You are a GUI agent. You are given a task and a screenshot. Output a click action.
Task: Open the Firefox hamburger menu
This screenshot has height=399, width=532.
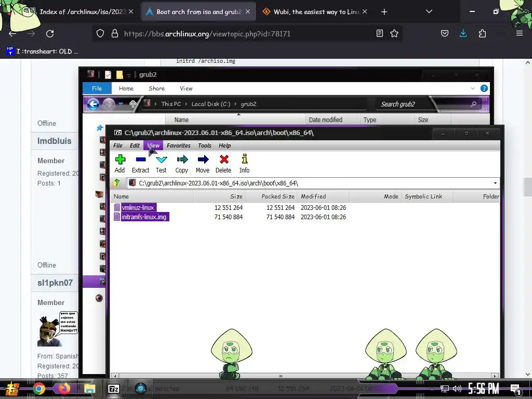click(x=520, y=34)
